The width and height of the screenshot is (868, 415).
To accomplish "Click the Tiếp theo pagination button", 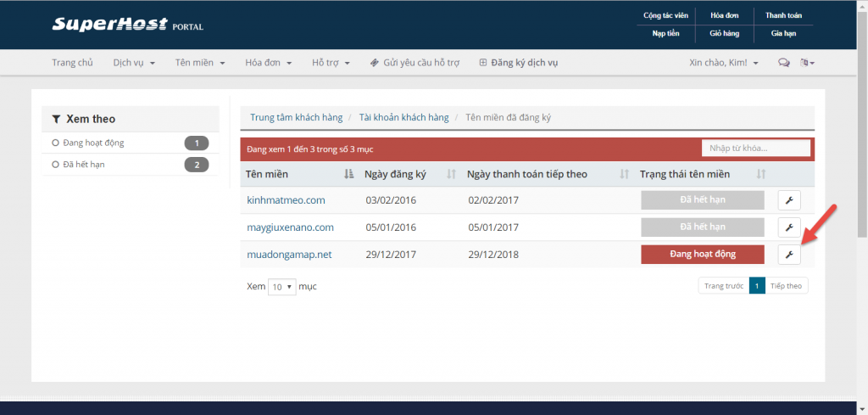I will coord(786,286).
